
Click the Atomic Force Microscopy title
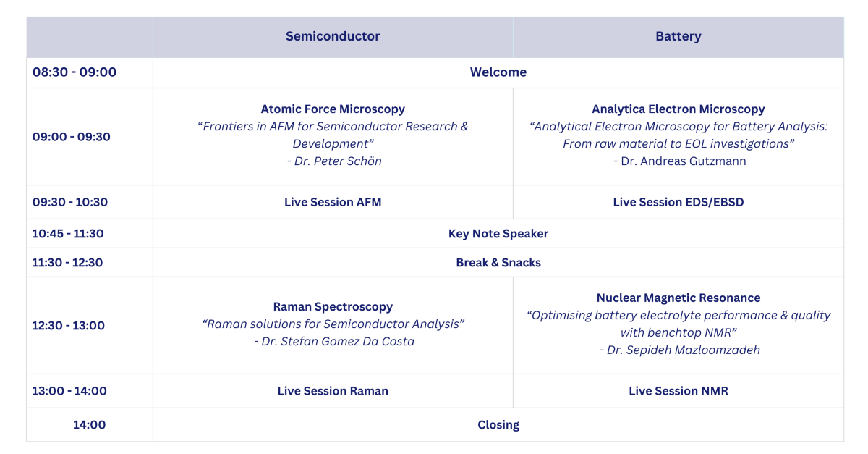333,109
